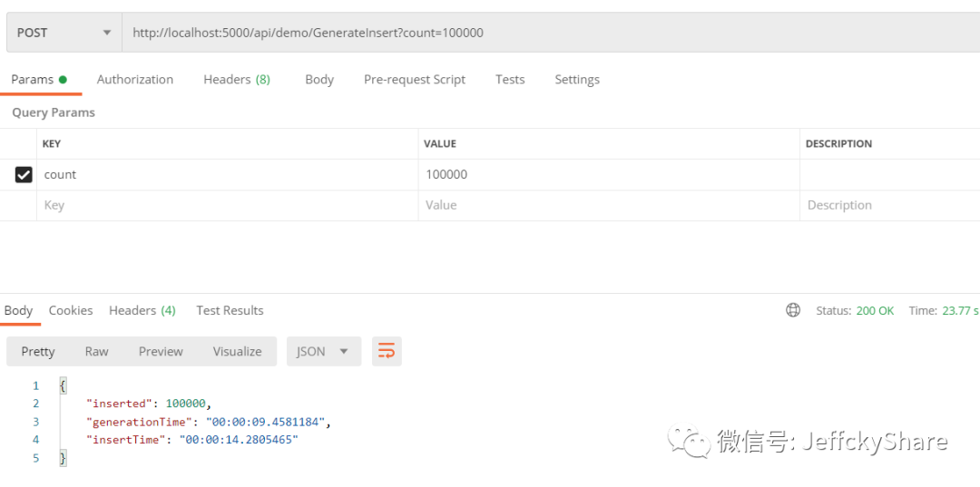Click the request URL field

click(x=551, y=33)
